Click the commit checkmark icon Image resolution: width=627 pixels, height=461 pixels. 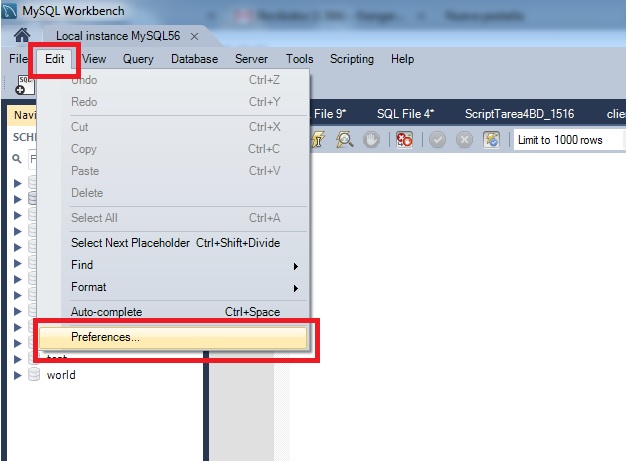437,140
